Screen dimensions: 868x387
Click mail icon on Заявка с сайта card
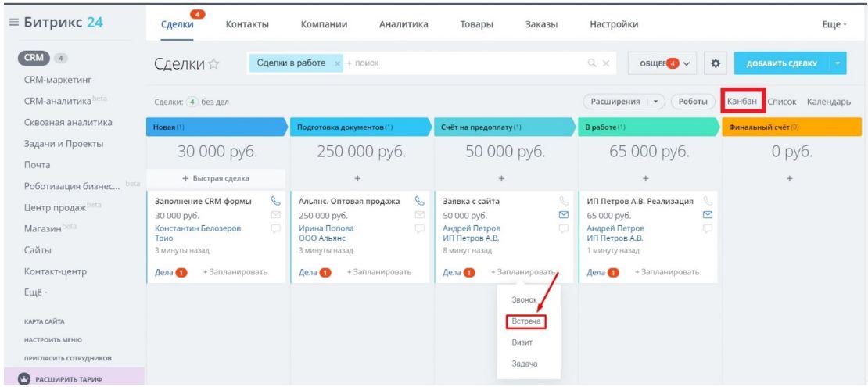[x=564, y=215]
